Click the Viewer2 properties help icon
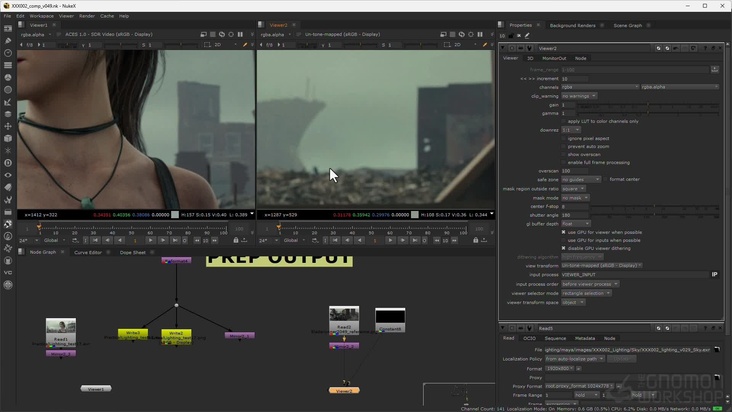Viewport: 732px width, 412px height. pos(705,48)
